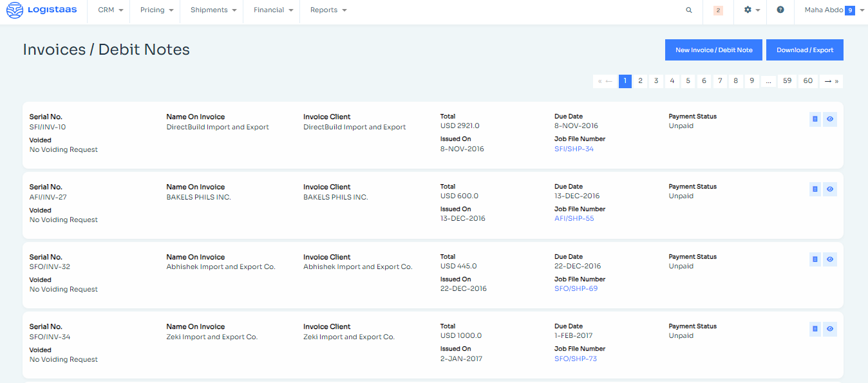Click the Logistaas logo in the header

(x=42, y=10)
